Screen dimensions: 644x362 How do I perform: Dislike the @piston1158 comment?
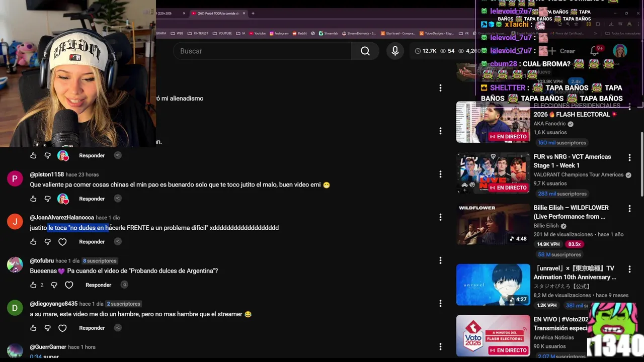click(x=48, y=199)
